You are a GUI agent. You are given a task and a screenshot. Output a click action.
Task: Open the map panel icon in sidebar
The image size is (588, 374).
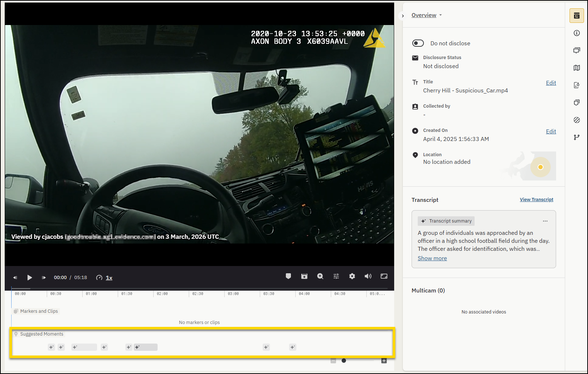tap(577, 68)
